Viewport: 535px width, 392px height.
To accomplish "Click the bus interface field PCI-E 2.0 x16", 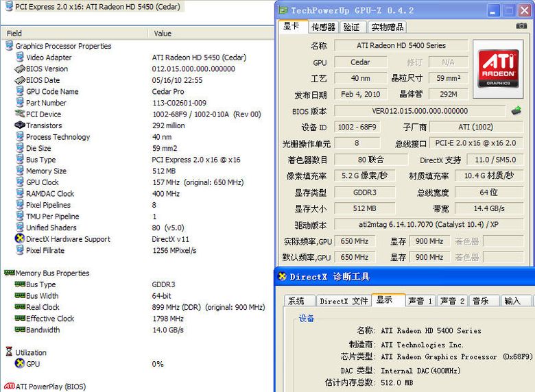I will (x=476, y=143).
